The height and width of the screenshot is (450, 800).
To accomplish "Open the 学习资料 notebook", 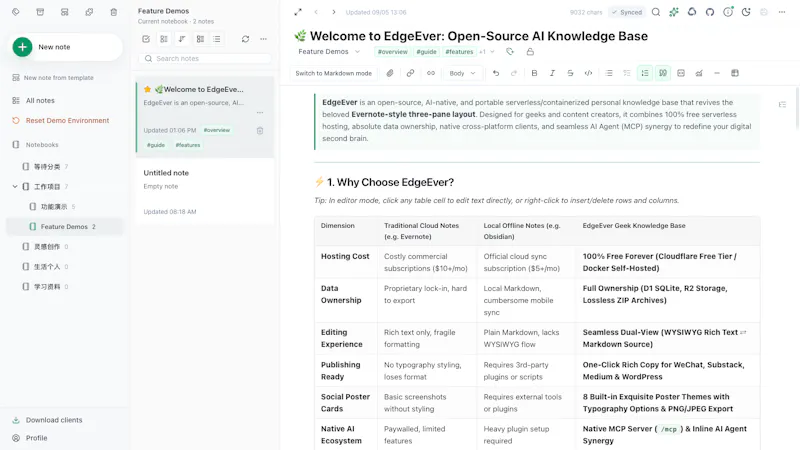I will click(x=47, y=286).
